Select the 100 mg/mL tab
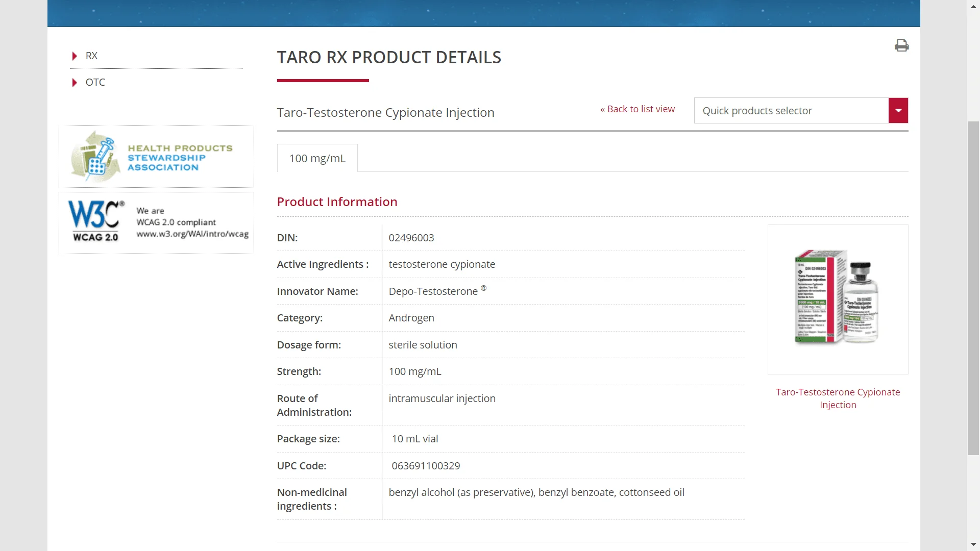The image size is (980, 551). tap(317, 158)
